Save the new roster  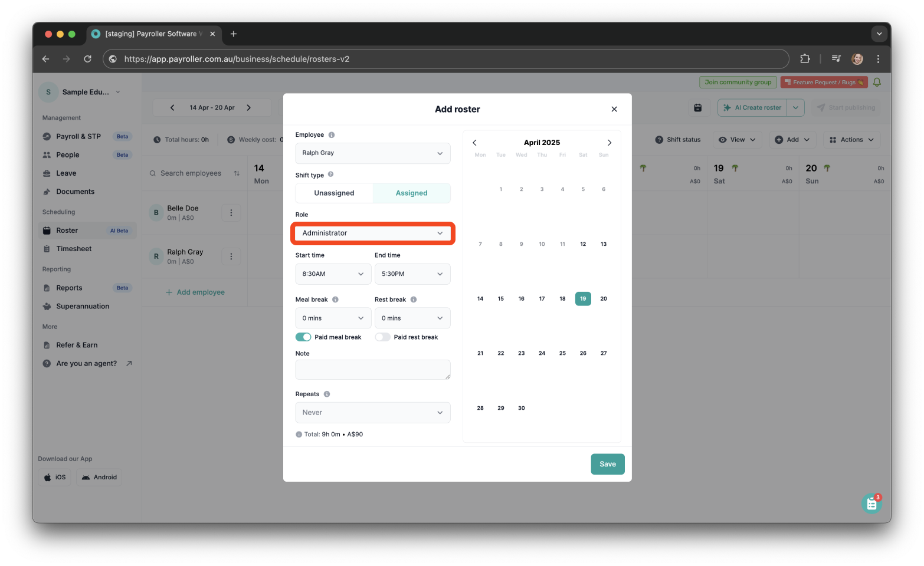607,464
